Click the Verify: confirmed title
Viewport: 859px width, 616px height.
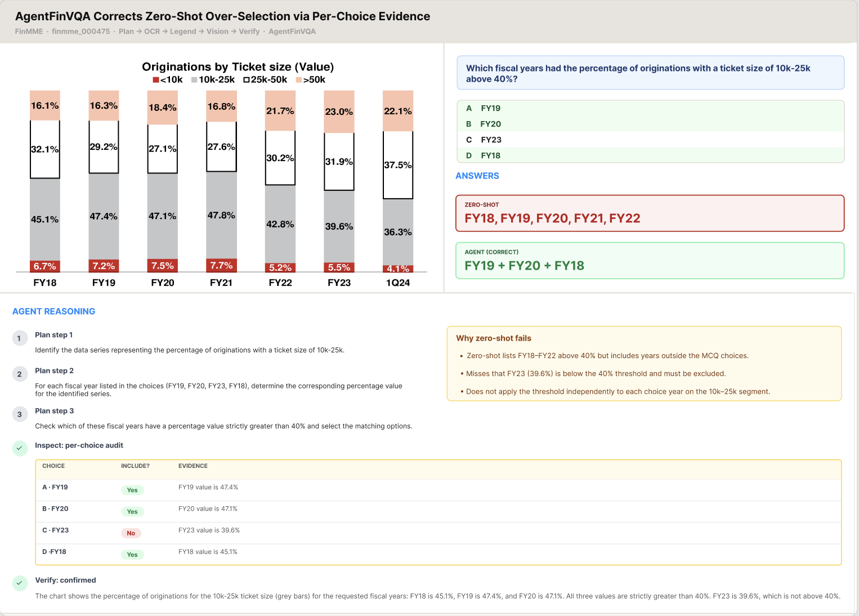click(65, 580)
